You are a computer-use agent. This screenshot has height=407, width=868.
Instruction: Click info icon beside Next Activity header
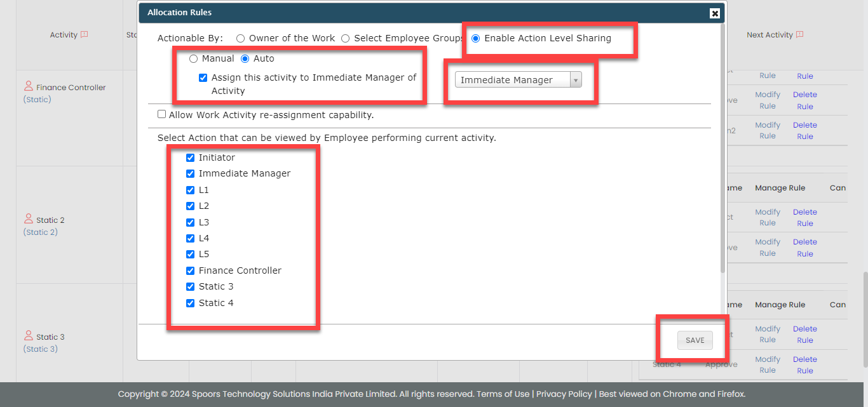(x=800, y=35)
